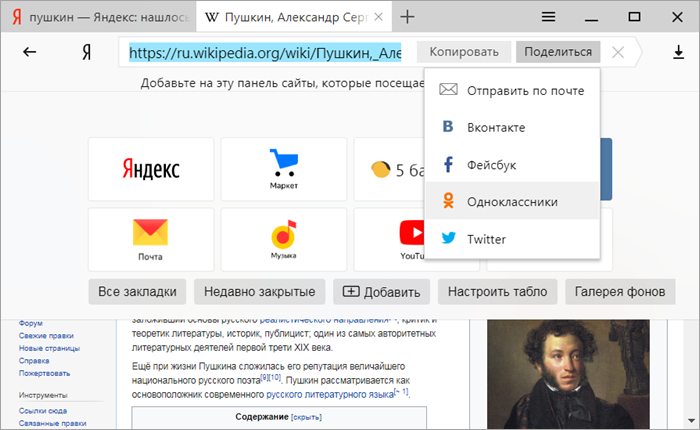This screenshot has width=700, height=430.
Task: Select the Пушкин, Александр Wikipedia tab
Action: coord(294,17)
